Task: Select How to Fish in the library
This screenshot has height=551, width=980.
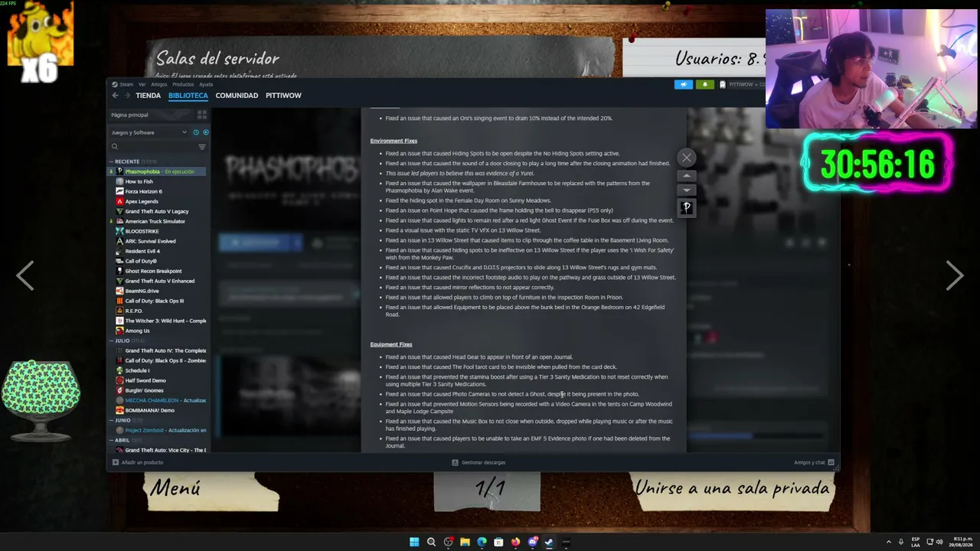Action: [x=139, y=181]
